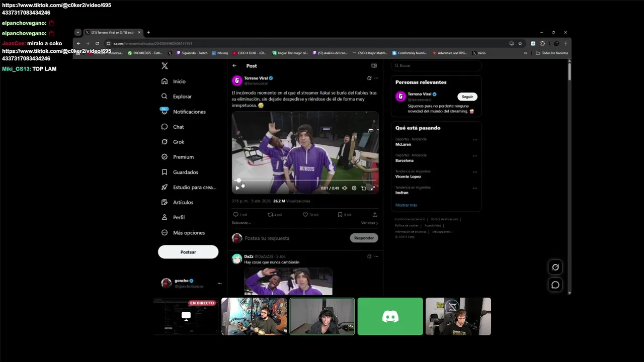Screen dimensions: 644x362
Task: Open three-dot menu for McLaren trend
Action: [474, 140]
